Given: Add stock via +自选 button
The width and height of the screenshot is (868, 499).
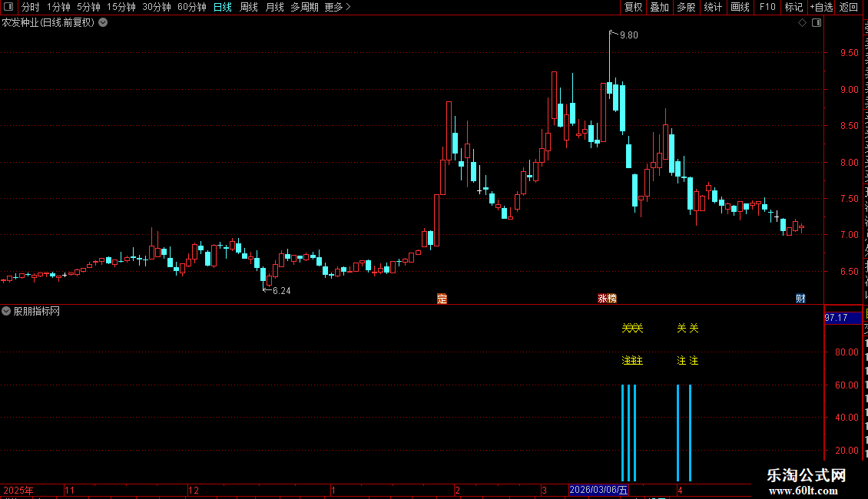Looking at the screenshot, I should (x=821, y=7).
